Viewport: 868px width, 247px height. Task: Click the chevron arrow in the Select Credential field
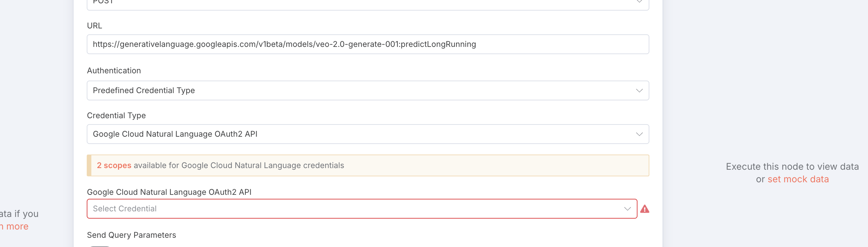(x=627, y=209)
